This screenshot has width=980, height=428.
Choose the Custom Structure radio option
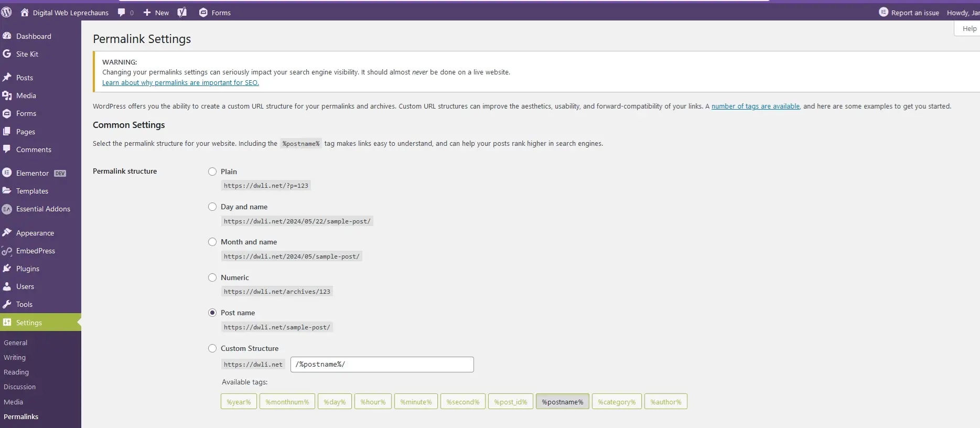[x=212, y=348]
